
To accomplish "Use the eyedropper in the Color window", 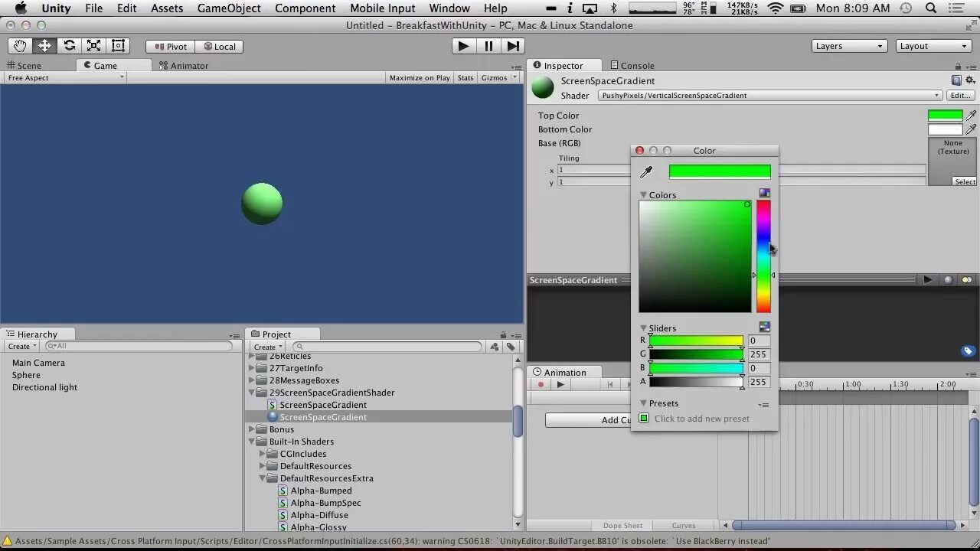I will 646,172.
